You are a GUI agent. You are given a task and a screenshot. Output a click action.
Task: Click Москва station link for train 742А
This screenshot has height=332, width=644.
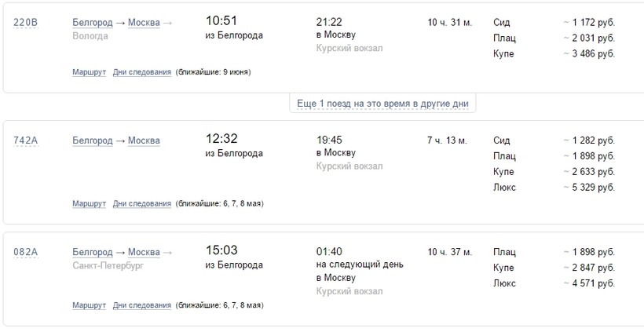tap(143, 141)
